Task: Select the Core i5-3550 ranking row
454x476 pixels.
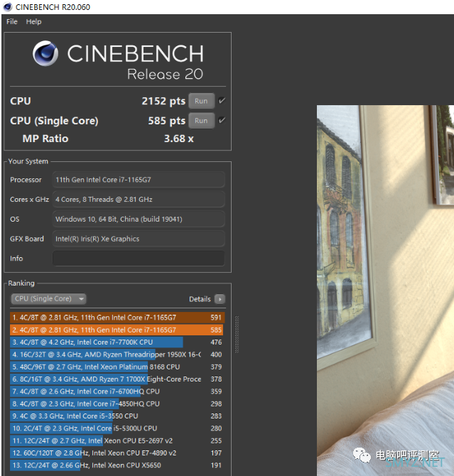Action: point(117,416)
